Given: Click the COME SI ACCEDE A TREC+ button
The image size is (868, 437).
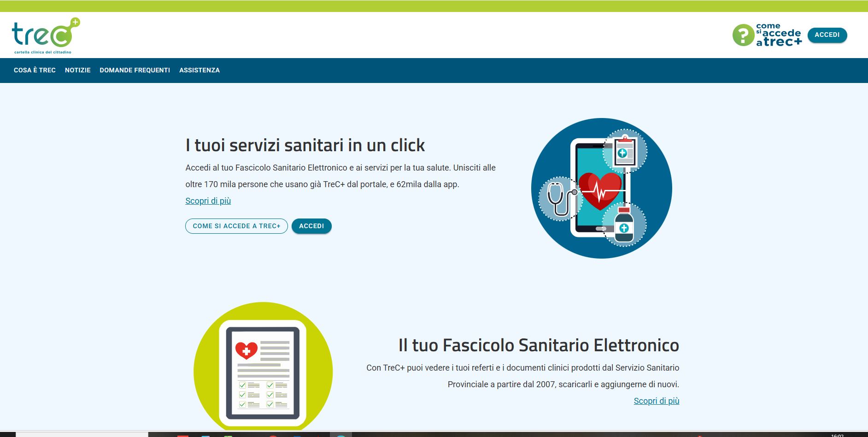Looking at the screenshot, I should pos(236,226).
